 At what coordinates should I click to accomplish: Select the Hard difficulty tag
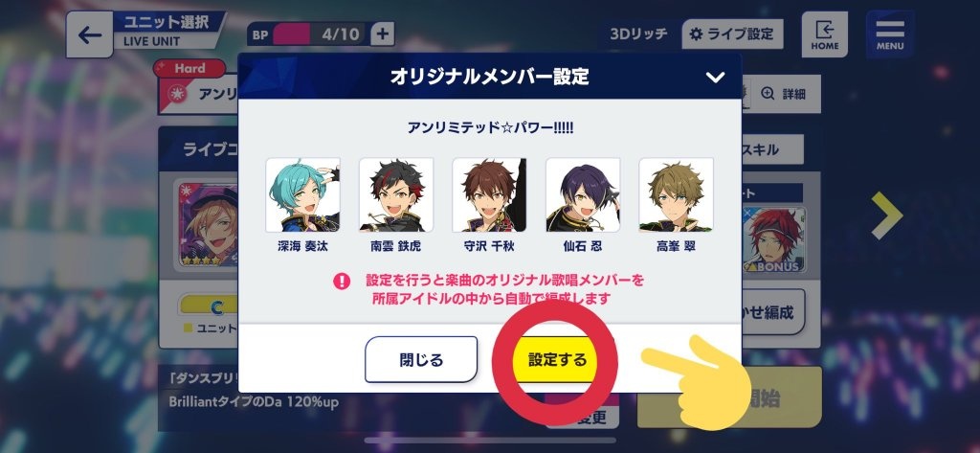[189, 68]
